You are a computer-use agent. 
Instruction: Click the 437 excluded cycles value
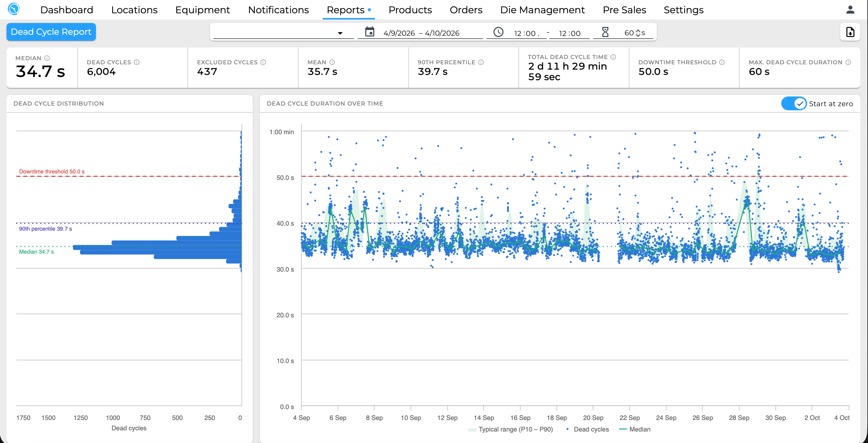(207, 72)
